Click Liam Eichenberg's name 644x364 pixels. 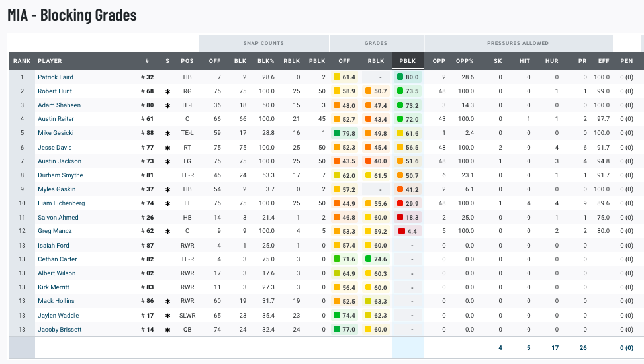point(61,203)
